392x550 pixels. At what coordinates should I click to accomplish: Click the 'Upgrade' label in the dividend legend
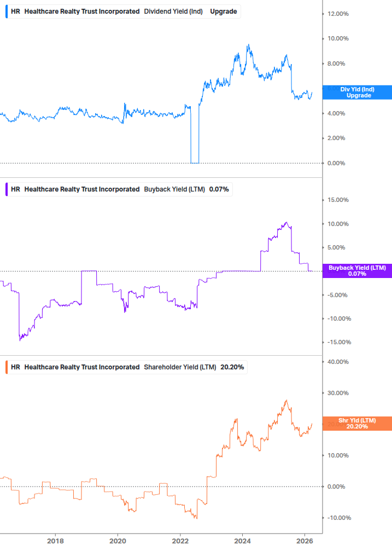223,11
